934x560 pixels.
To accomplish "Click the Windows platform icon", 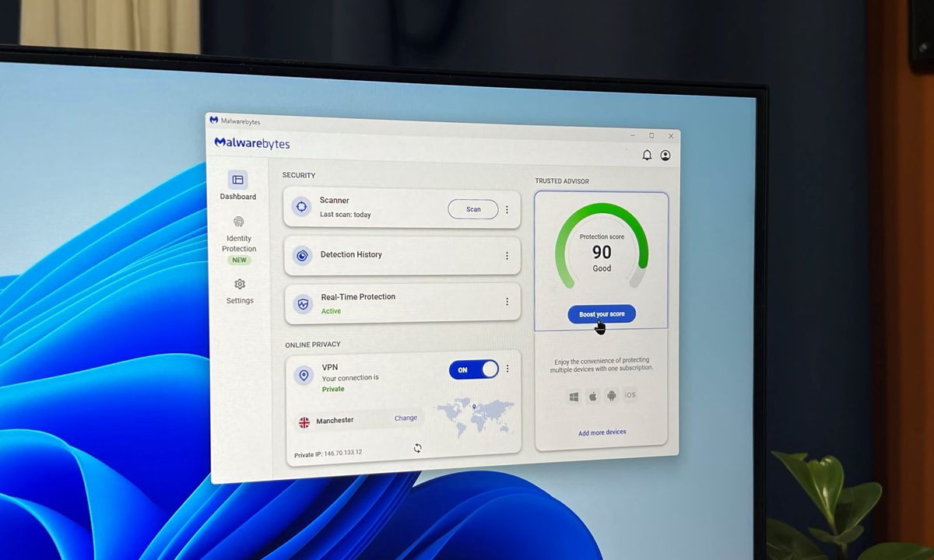I will coord(574,397).
